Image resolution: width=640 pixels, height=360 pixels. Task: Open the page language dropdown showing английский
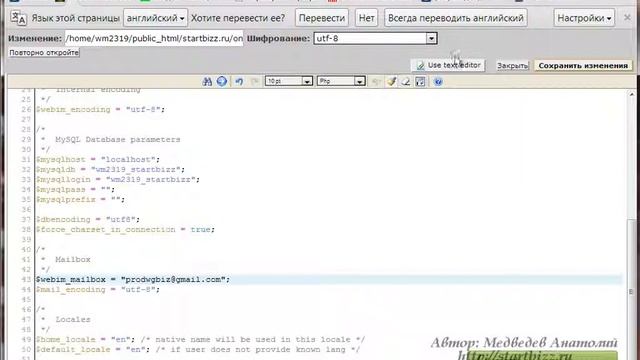click(x=156, y=18)
